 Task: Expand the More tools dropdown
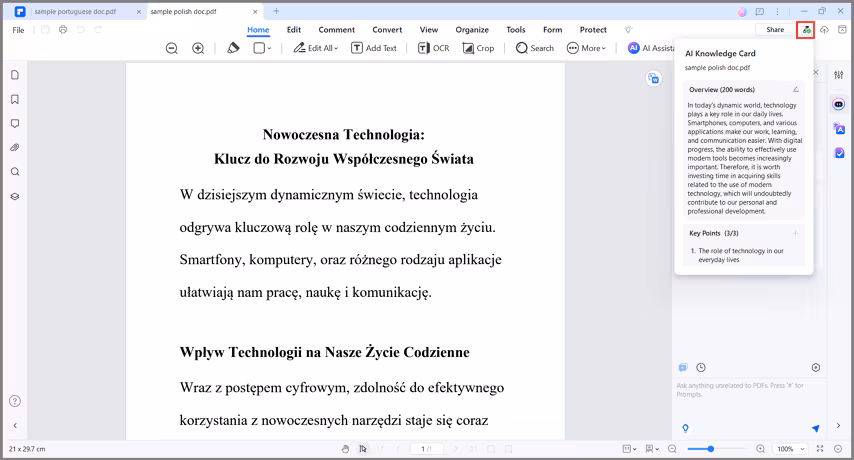pyautogui.click(x=586, y=48)
